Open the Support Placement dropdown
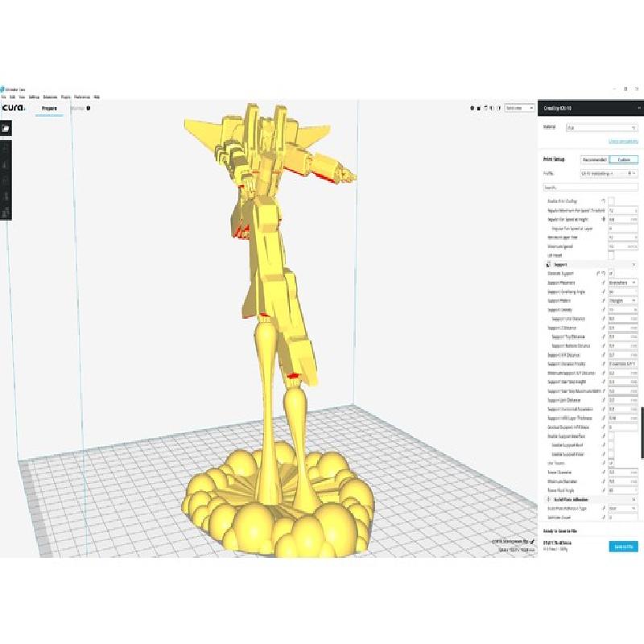 (623, 283)
